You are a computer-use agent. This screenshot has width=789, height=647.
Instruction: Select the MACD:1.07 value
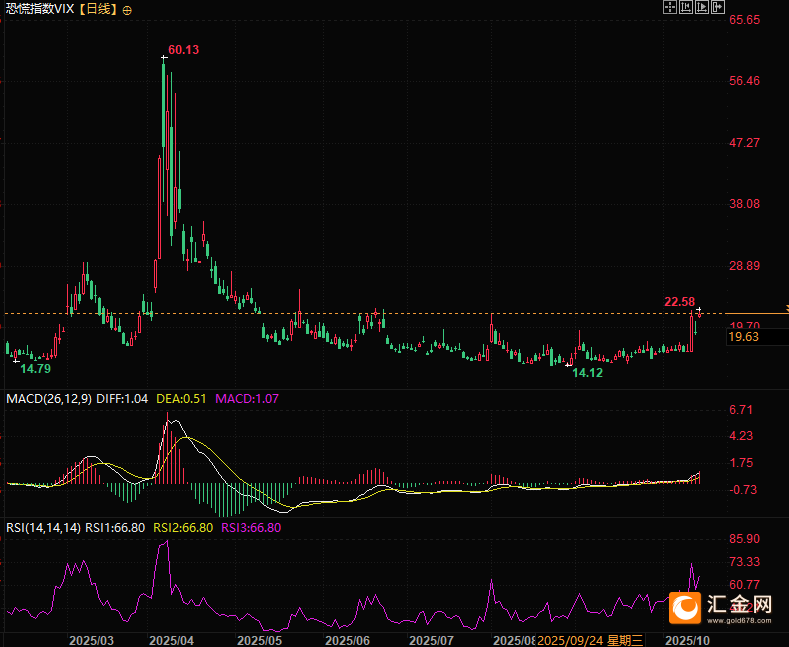click(x=247, y=399)
